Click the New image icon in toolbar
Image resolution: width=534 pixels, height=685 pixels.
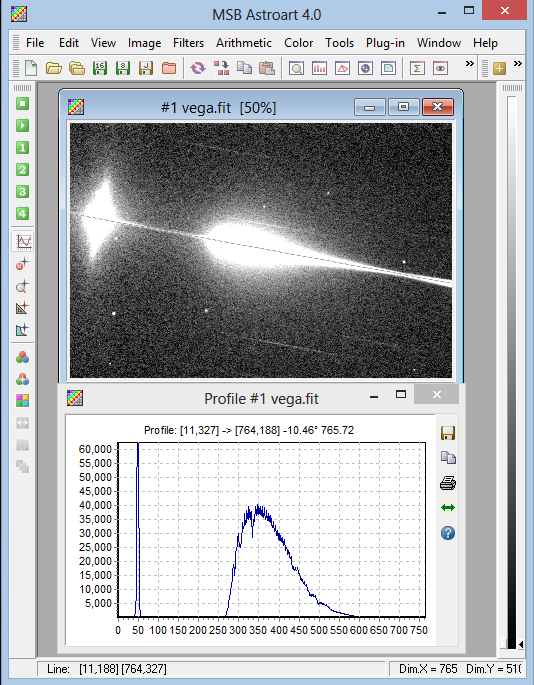point(31,68)
